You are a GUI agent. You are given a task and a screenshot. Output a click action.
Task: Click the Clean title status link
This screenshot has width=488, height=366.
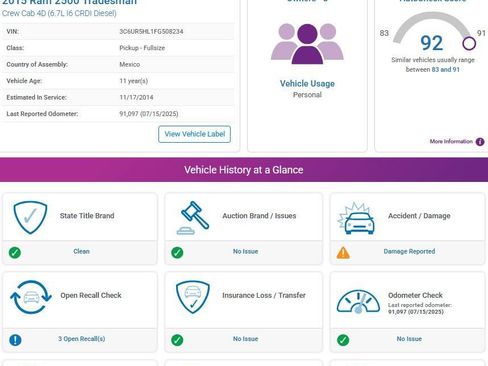pyautogui.click(x=81, y=251)
